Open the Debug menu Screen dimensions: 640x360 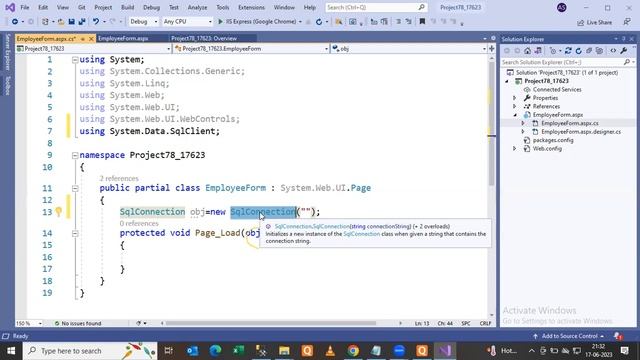[151, 7]
